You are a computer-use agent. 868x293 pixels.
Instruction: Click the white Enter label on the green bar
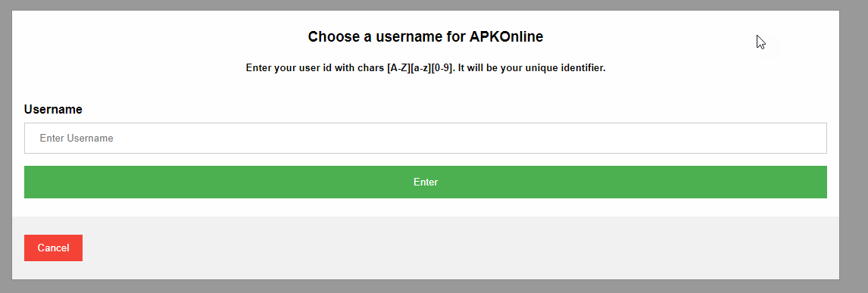(425, 182)
